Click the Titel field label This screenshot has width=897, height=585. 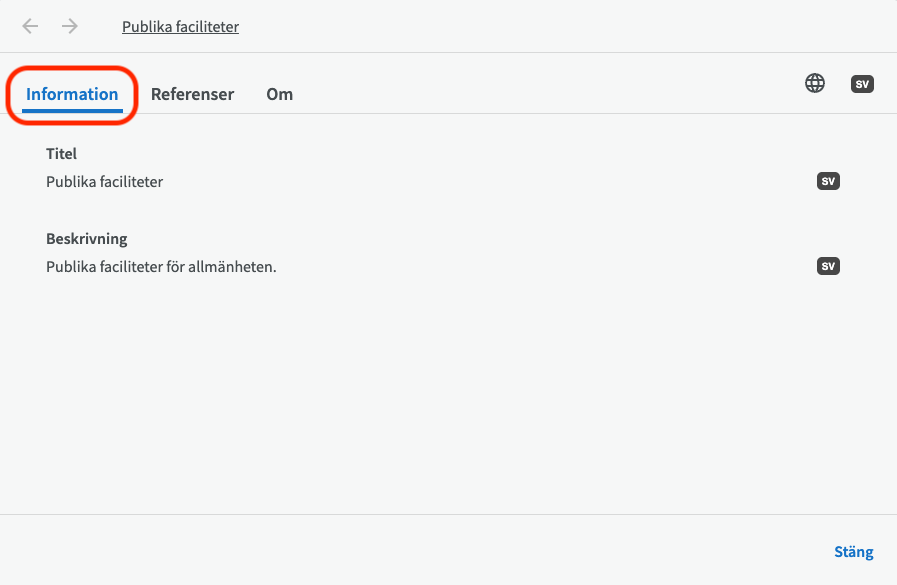61,154
